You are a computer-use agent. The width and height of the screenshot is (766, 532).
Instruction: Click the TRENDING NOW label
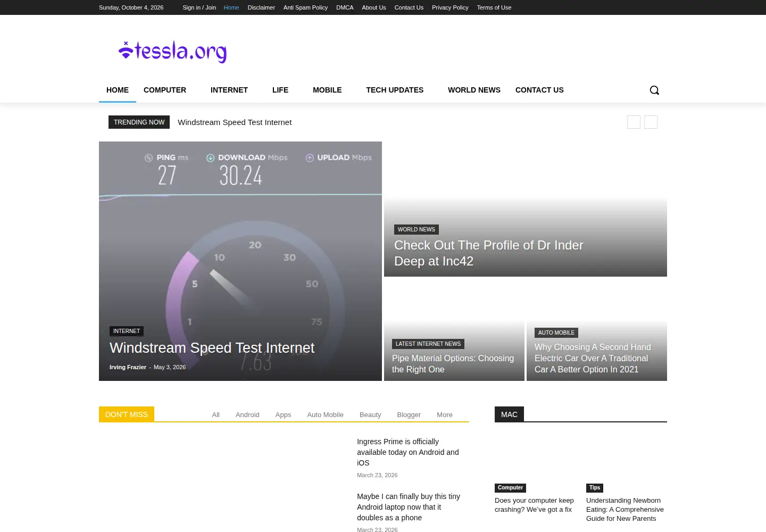click(139, 122)
